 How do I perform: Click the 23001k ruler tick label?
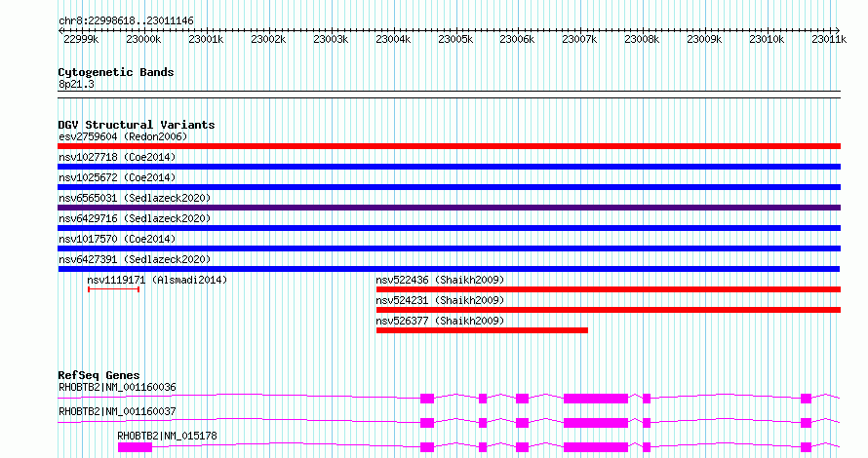click(206, 39)
